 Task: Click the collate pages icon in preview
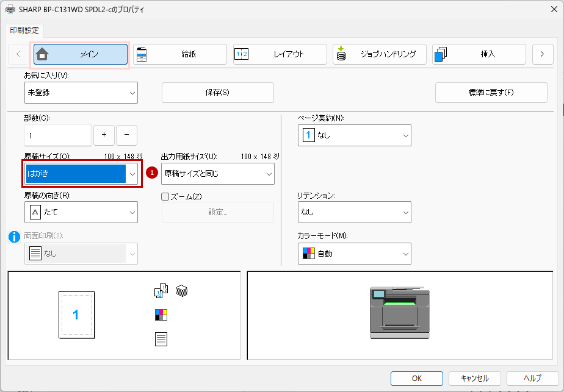tap(160, 291)
